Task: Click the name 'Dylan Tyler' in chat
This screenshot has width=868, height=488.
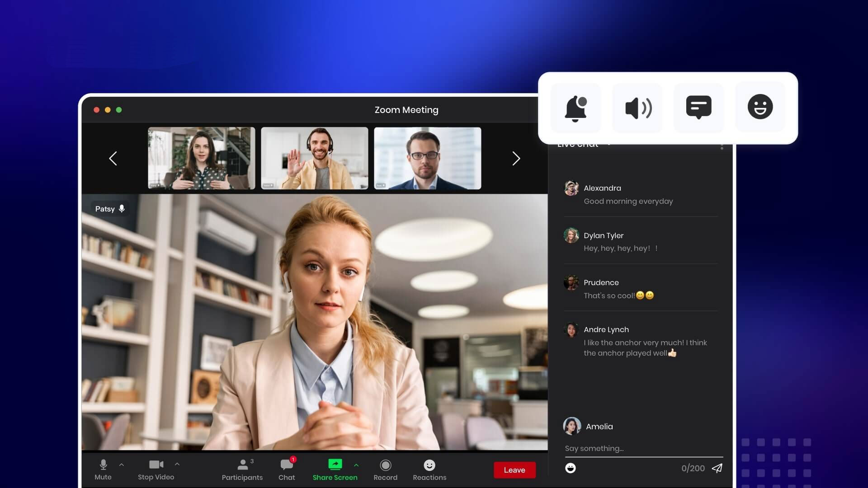Action: click(x=604, y=235)
